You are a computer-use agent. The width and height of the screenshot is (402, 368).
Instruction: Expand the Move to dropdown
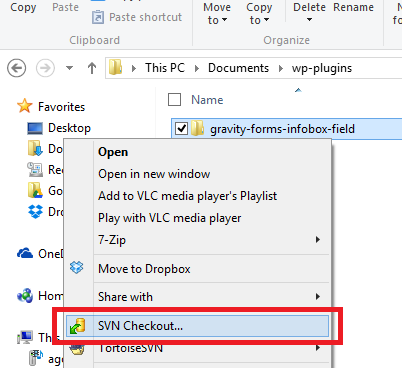(x=217, y=14)
